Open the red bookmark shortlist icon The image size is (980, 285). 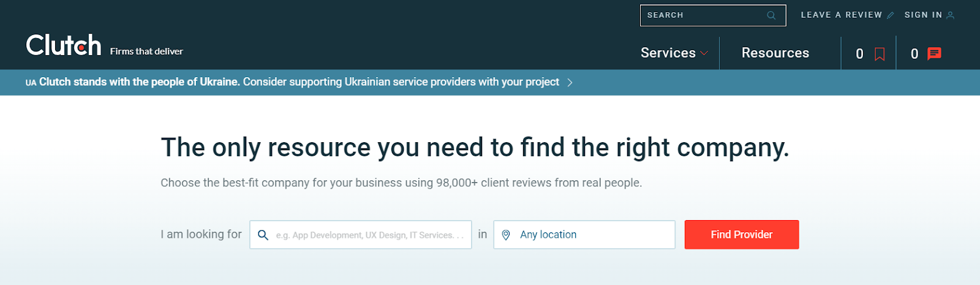click(x=880, y=54)
